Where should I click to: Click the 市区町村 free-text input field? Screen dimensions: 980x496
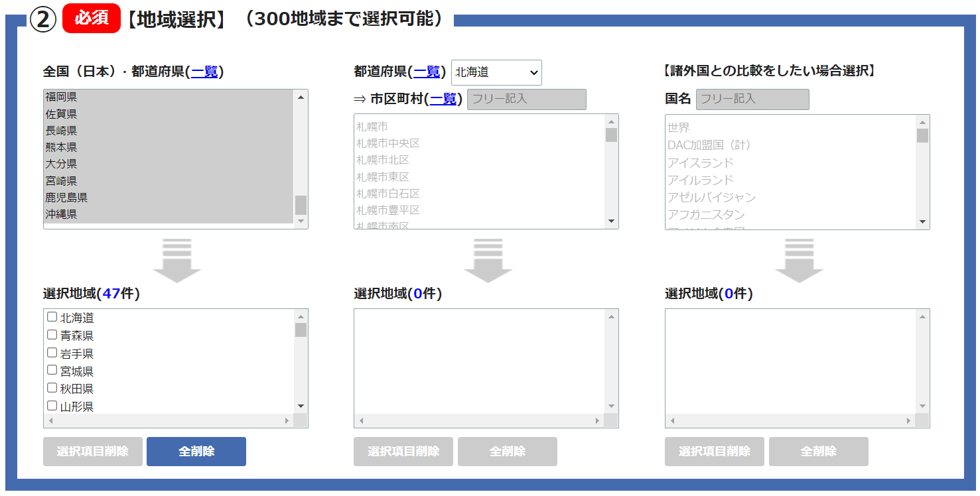click(x=527, y=99)
